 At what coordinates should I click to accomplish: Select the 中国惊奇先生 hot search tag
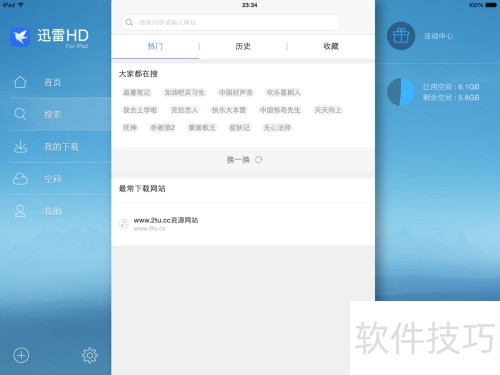280,110
